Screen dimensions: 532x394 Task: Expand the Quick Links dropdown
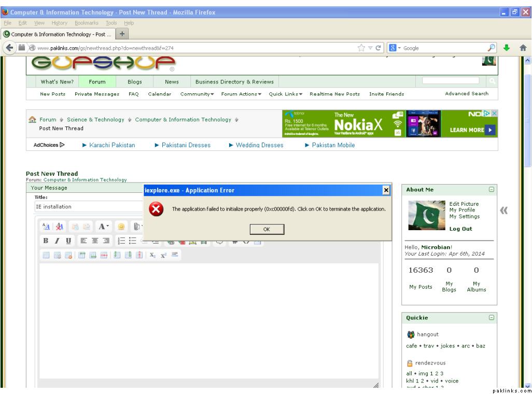(285, 94)
